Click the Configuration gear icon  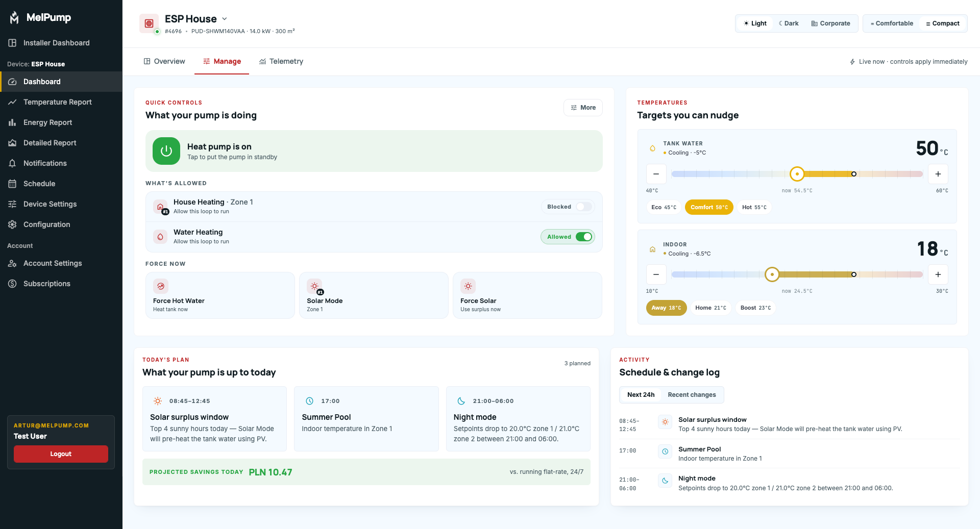pos(12,224)
